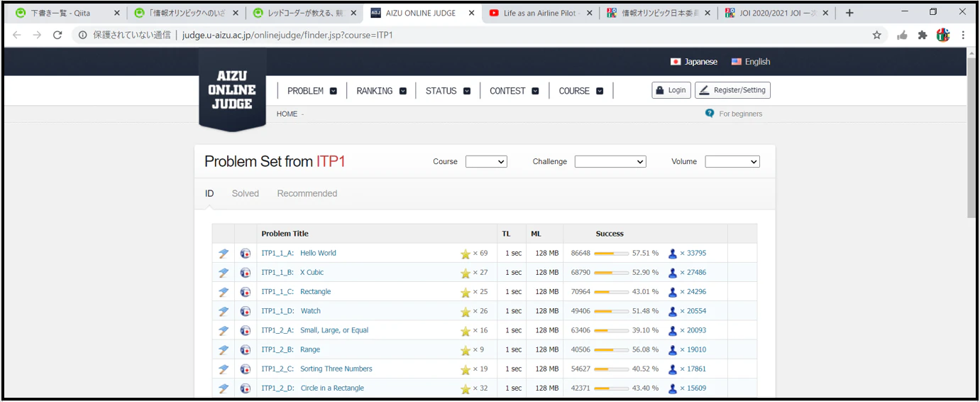Click the For beginners help icon
Viewport: 980px width, 402px height.
710,114
